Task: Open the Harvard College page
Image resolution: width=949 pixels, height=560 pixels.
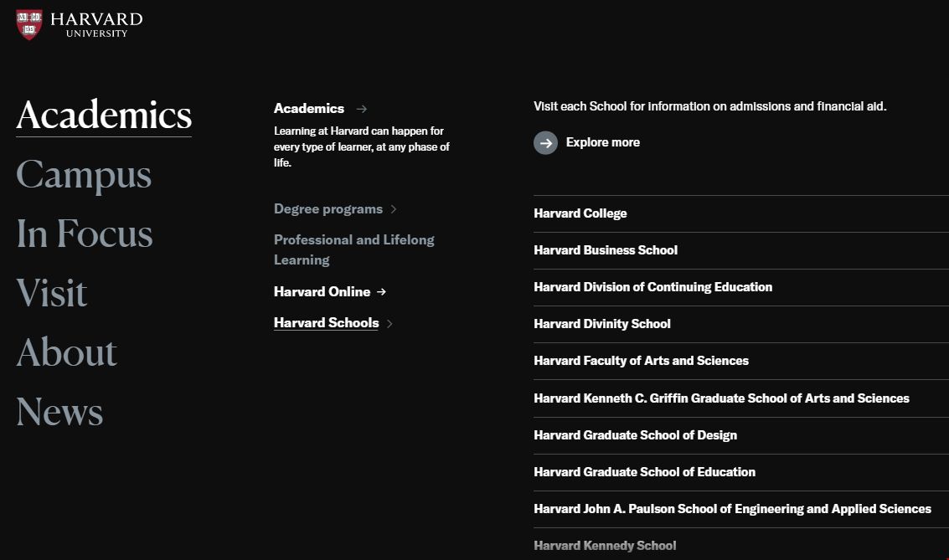Action: point(580,213)
